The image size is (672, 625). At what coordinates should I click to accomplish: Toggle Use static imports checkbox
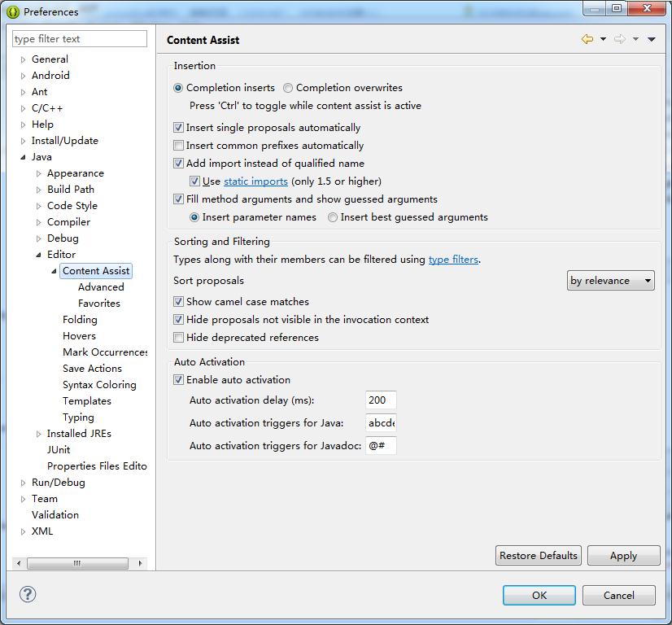(194, 181)
